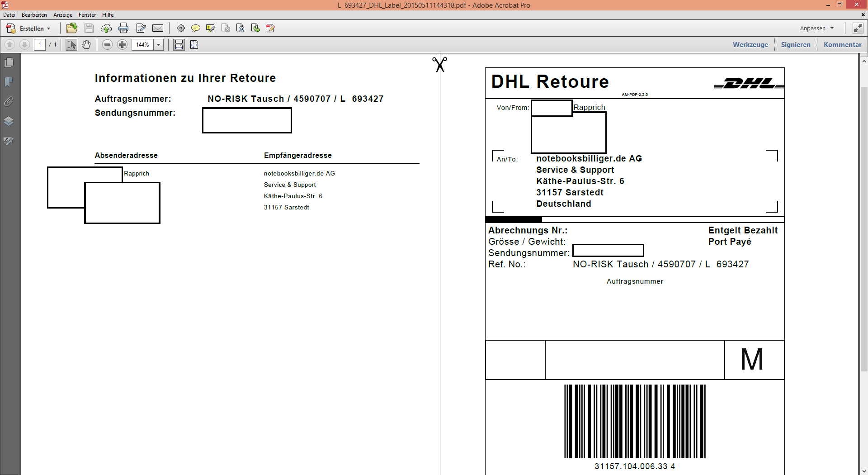Image resolution: width=868 pixels, height=475 pixels.
Task: Click barcode number 31157.104.006.33 4
Action: (635, 466)
